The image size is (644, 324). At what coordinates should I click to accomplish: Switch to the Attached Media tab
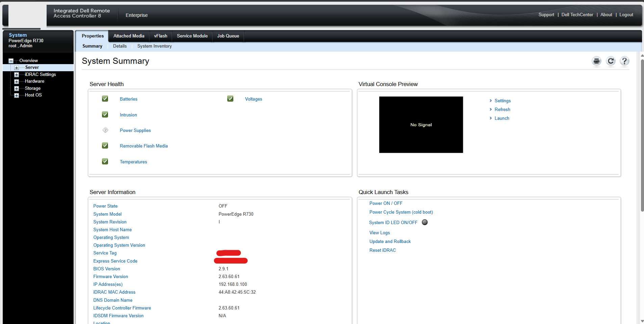pos(129,36)
